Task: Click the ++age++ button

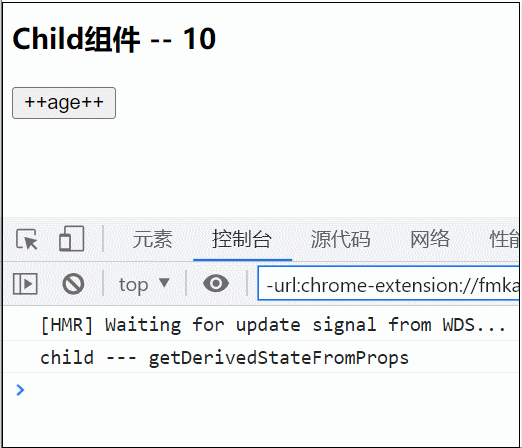Action: click(64, 103)
